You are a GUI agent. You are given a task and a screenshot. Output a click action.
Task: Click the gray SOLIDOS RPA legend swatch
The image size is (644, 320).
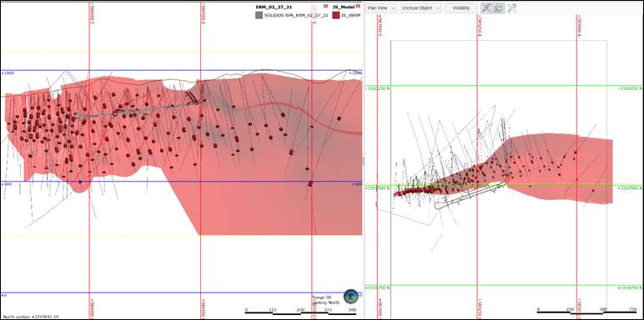[x=259, y=15]
